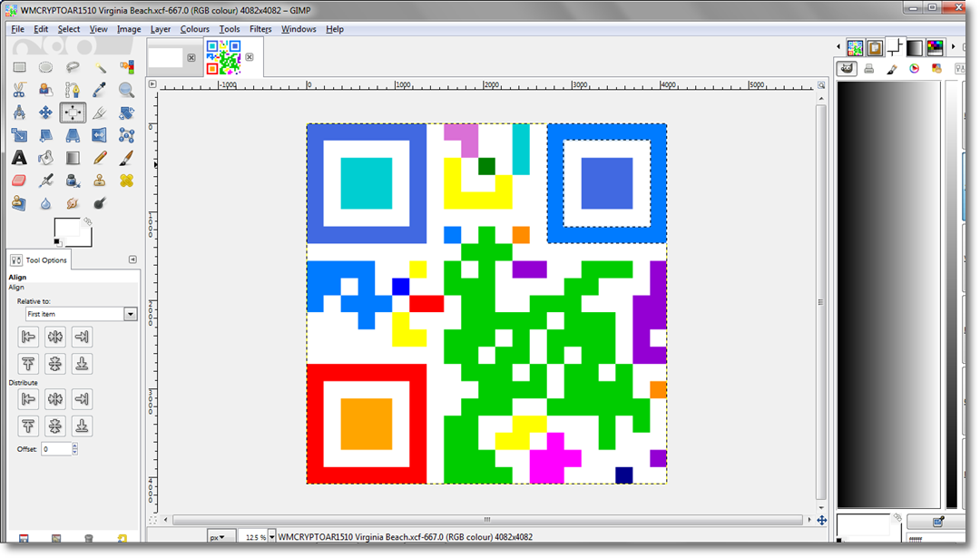Show next tabs in the right dock
Image resolution: width=980 pixels, height=558 pixels.
point(953,46)
